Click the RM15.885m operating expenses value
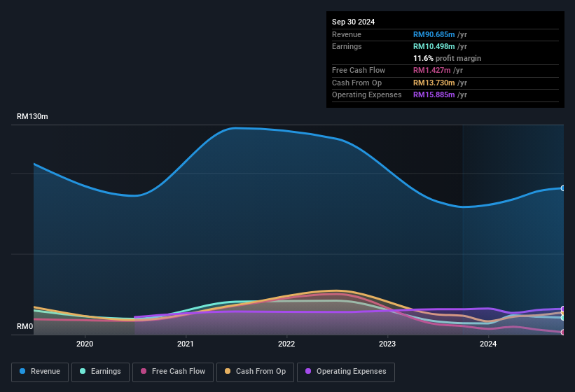This screenshot has width=575, height=392. (x=434, y=95)
